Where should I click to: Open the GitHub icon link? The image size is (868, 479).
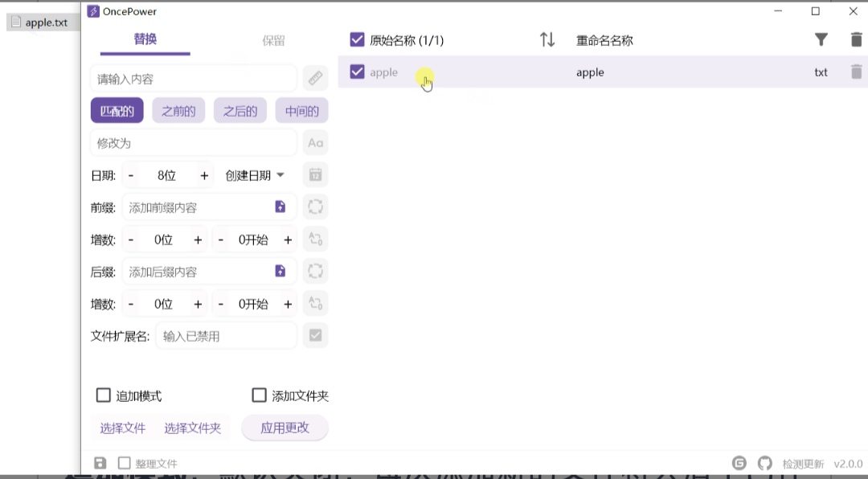(x=764, y=464)
